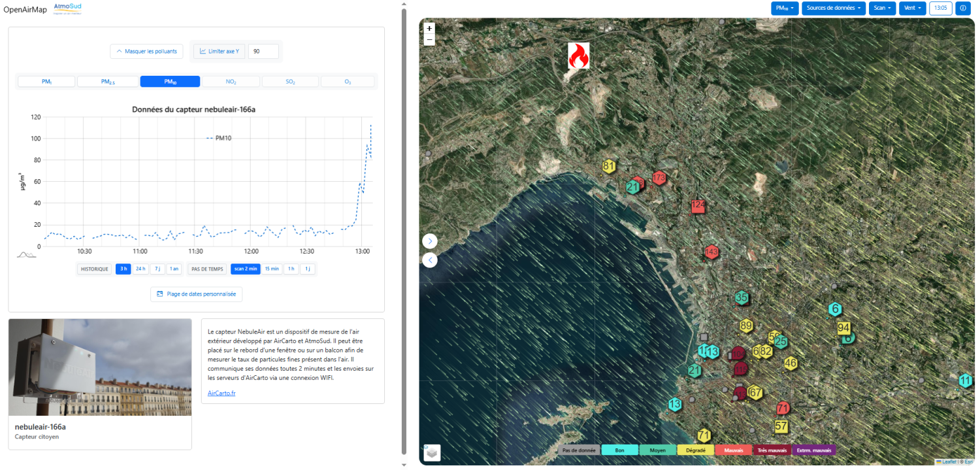The image size is (980, 470).
Task: Open the info button in the top toolbar
Action: 962,8
